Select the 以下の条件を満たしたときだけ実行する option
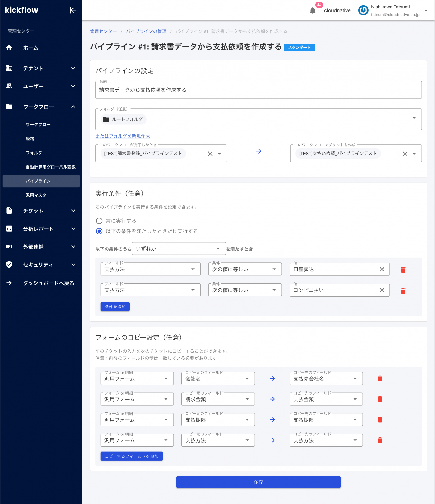Image resolution: width=435 pixels, height=504 pixels. [x=99, y=231]
